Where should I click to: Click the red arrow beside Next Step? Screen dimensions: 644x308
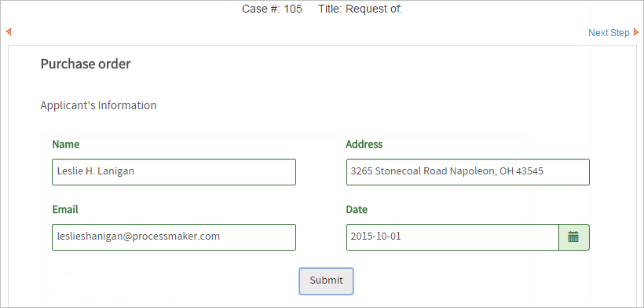[x=636, y=32]
